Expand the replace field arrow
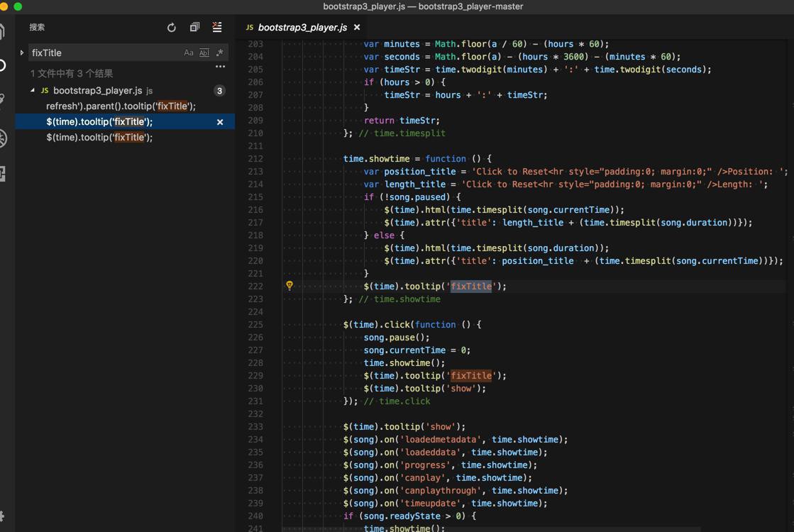 coord(22,52)
